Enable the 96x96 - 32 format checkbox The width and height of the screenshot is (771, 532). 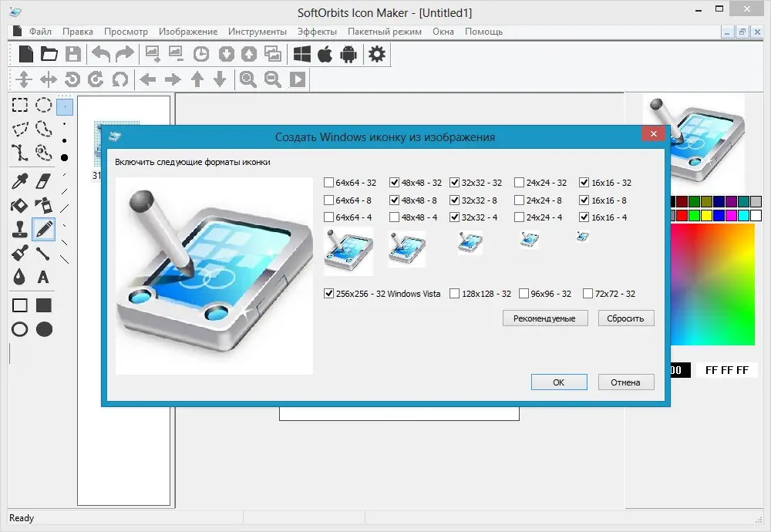[524, 294]
